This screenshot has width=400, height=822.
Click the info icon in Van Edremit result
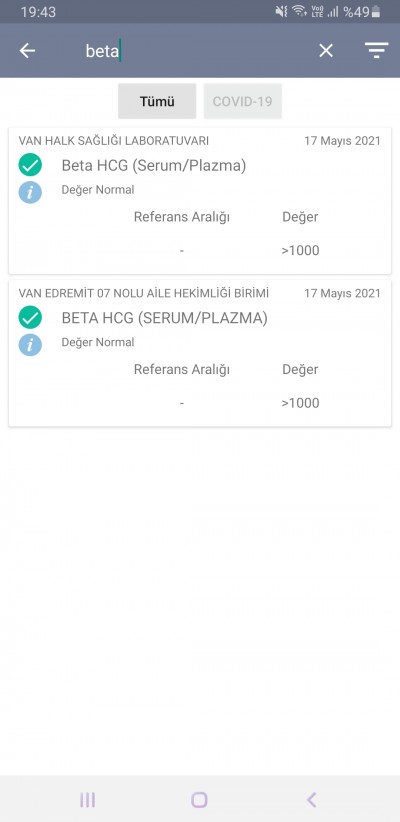click(x=30, y=345)
